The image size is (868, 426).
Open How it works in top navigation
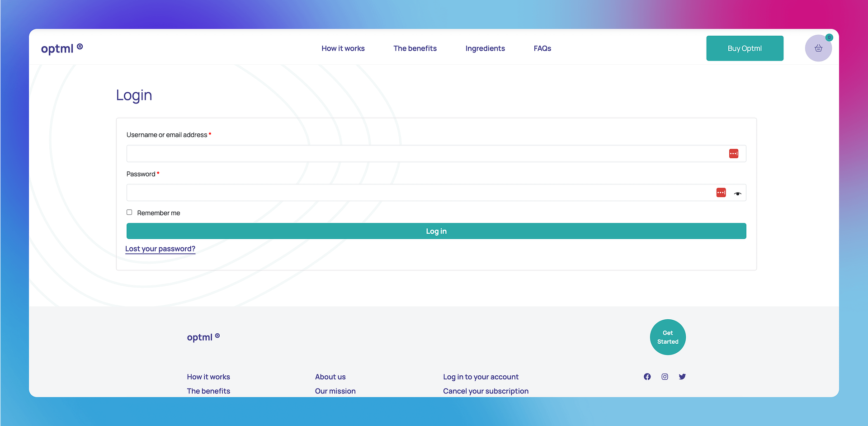coord(343,48)
